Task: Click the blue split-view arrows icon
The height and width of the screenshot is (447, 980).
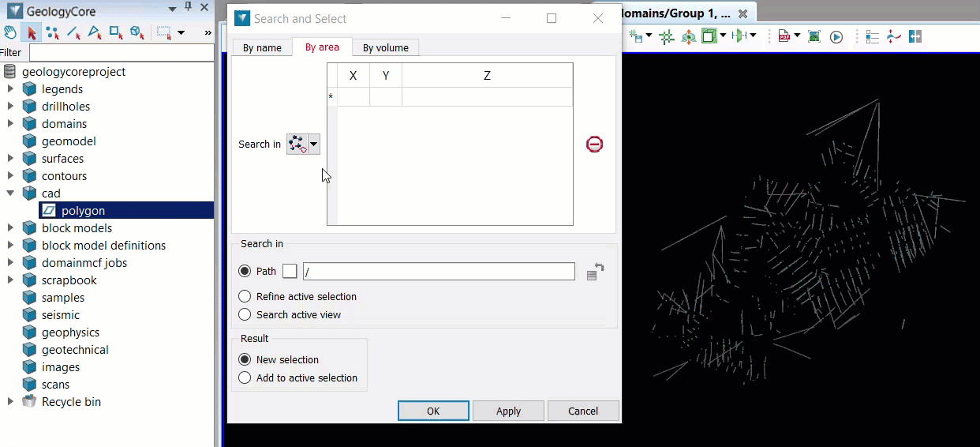Action: click(x=915, y=36)
